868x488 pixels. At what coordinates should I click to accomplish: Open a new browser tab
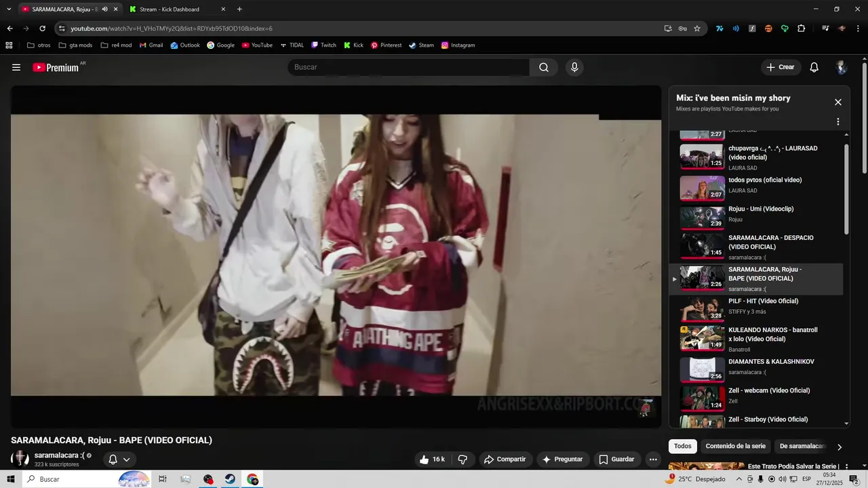pyautogui.click(x=239, y=9)
